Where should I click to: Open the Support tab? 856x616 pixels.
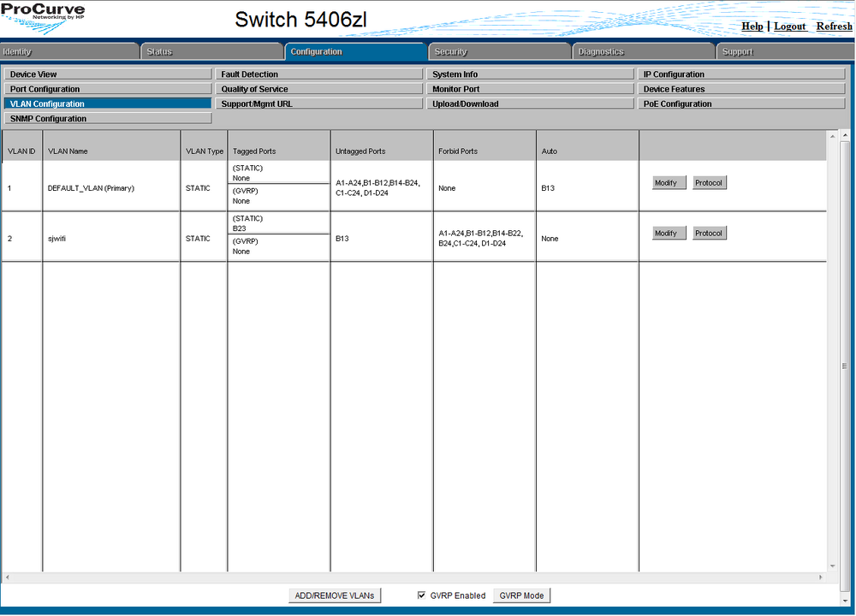coord(786,51)
